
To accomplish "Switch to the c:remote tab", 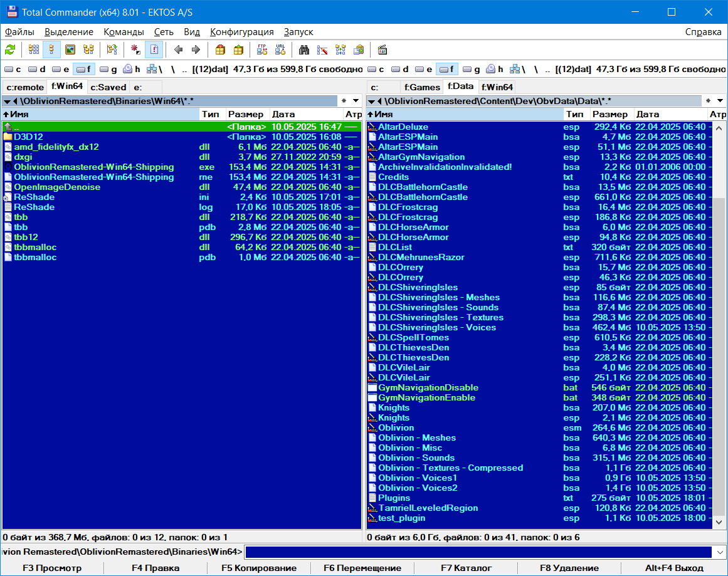I will (25, 87).
